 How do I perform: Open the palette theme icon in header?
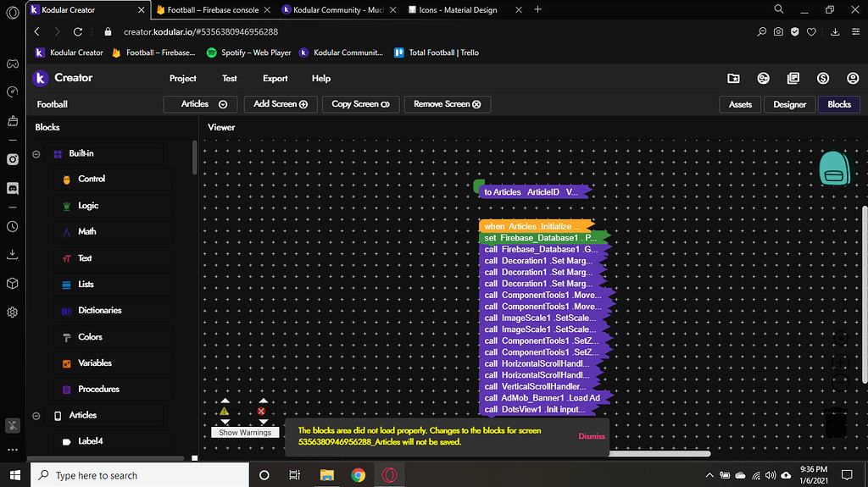pos(764,78)
